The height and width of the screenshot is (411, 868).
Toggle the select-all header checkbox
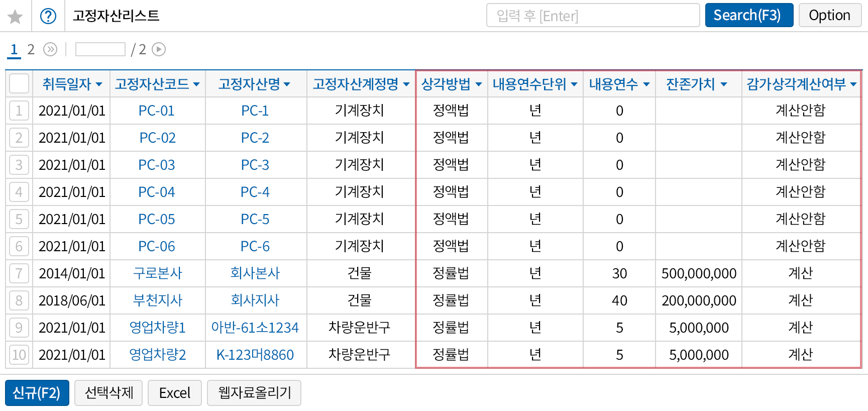(19, 83)
